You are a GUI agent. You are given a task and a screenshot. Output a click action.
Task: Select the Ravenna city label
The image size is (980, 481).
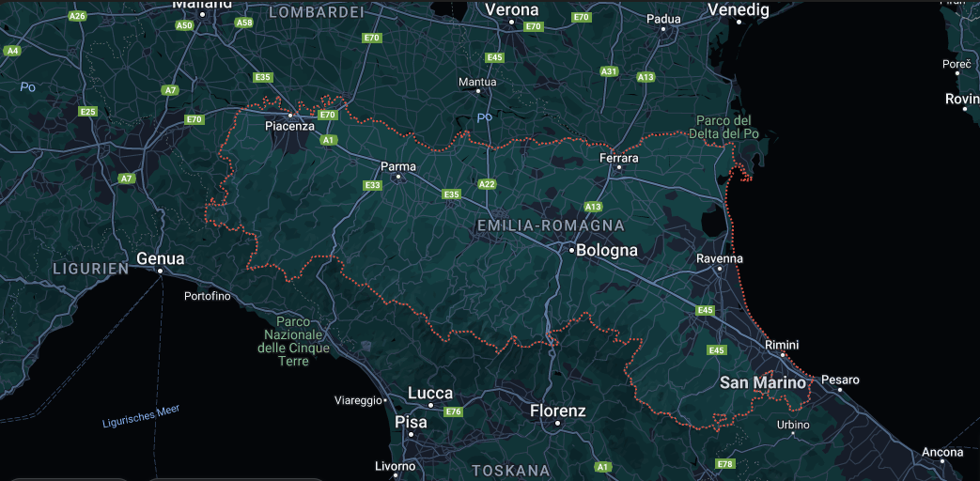[x=720, y=258]
